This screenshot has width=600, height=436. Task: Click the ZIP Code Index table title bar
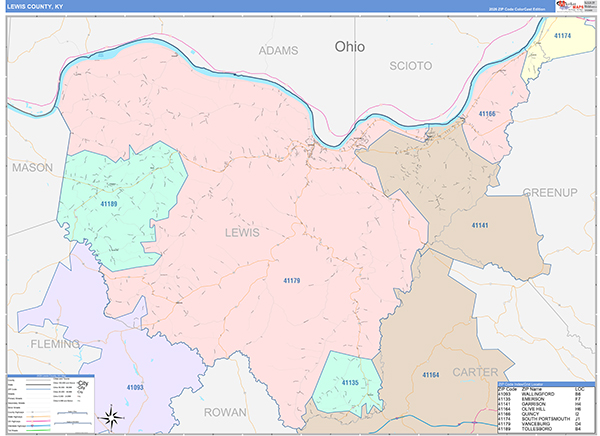(x=546, y=384)
